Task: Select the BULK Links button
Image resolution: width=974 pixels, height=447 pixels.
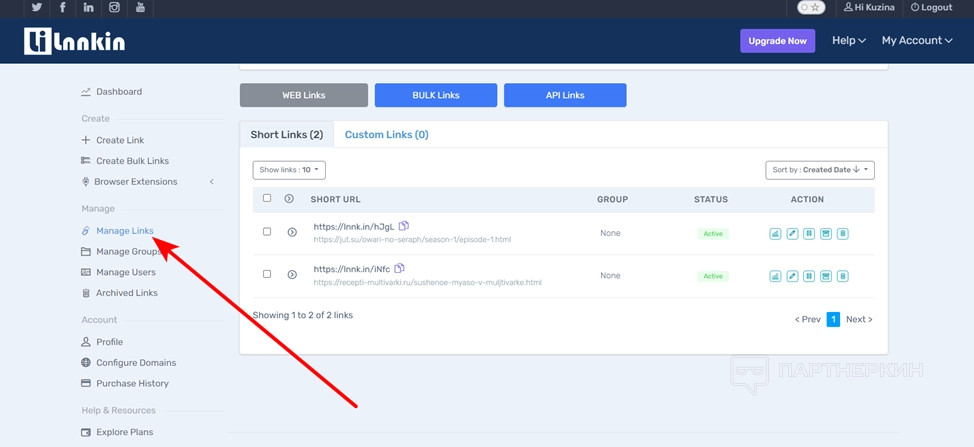Action: coord(436,96)
